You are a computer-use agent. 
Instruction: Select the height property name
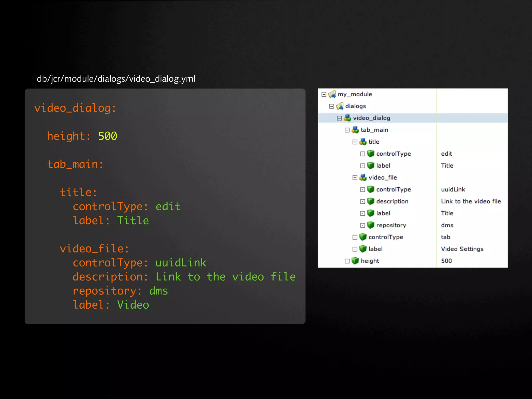[370, 261]
